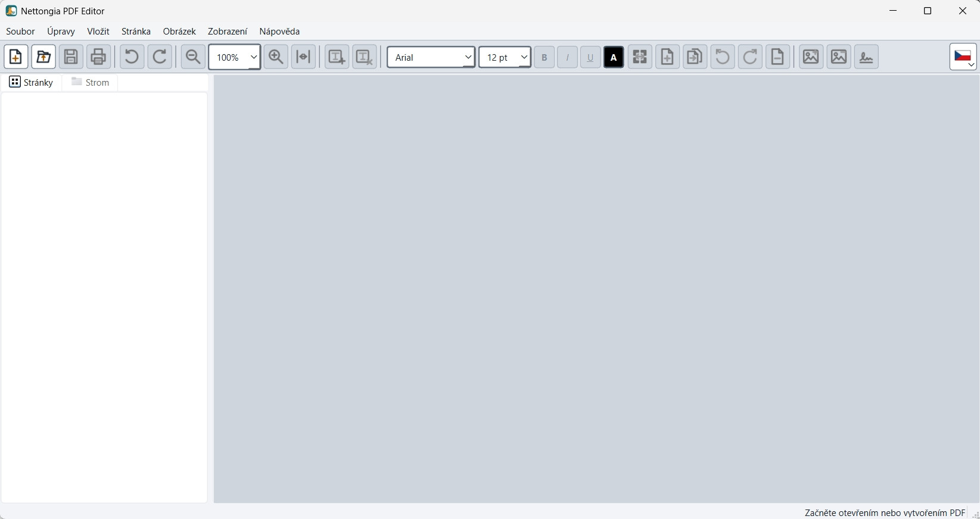
Task: Open the Arial font dropdown
Action: tap(431, 57)
